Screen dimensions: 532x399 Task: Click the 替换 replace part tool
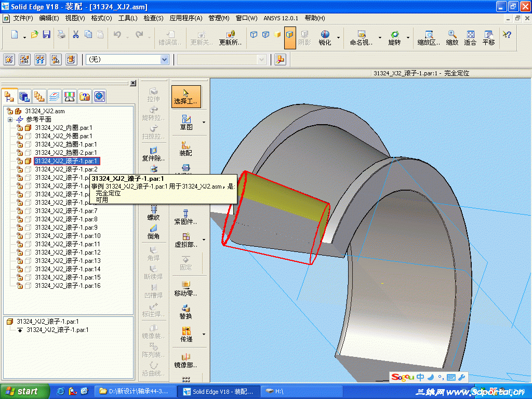tap(185, 312)
